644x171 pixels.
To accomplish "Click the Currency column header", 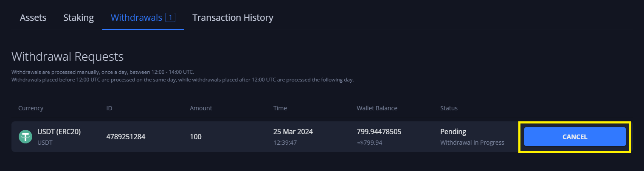I will coord(31,108).
